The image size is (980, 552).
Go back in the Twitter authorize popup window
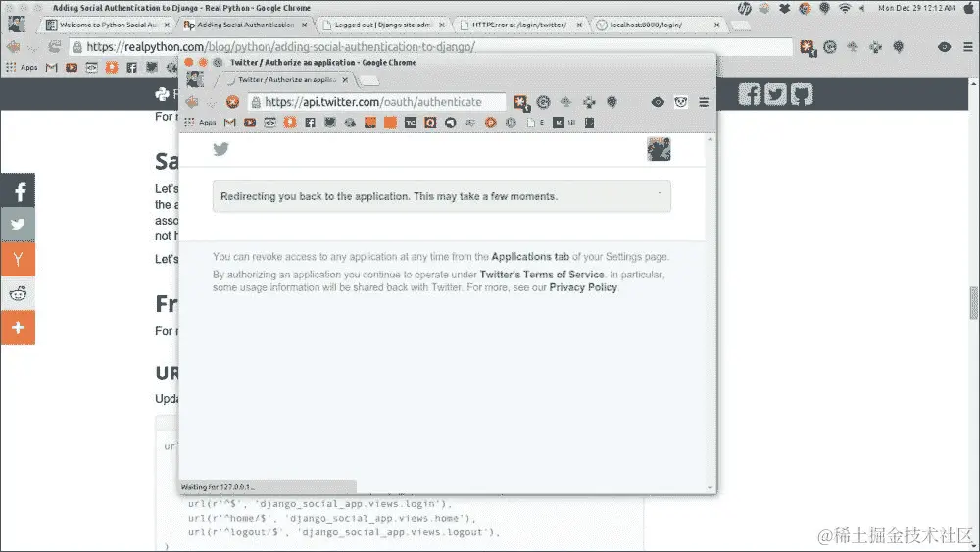point(192,102)
